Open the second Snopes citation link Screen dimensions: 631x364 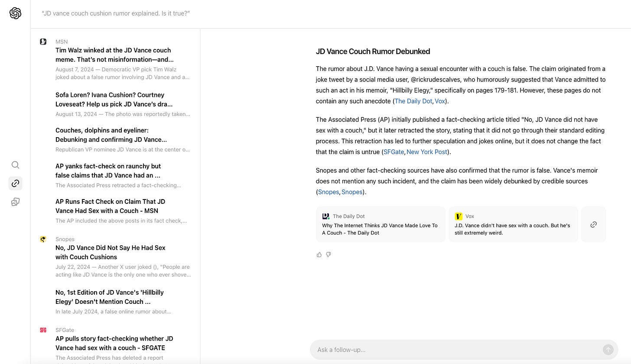(352, 192)
